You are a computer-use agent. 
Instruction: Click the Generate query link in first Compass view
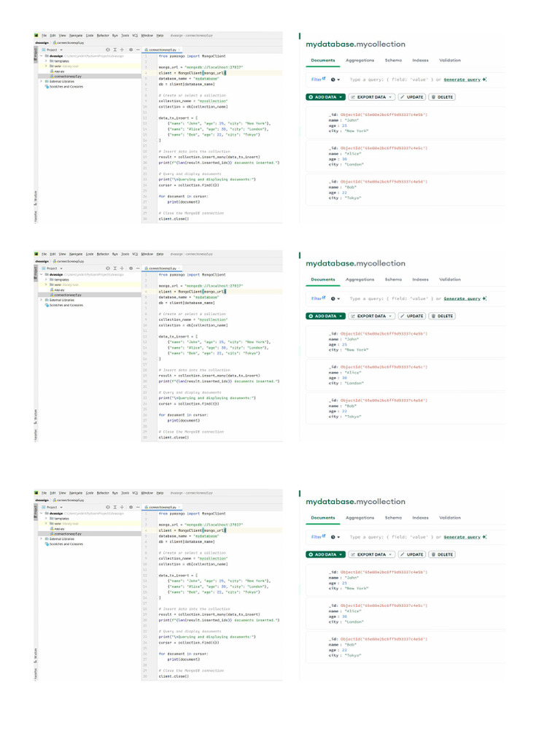(462, 80)
